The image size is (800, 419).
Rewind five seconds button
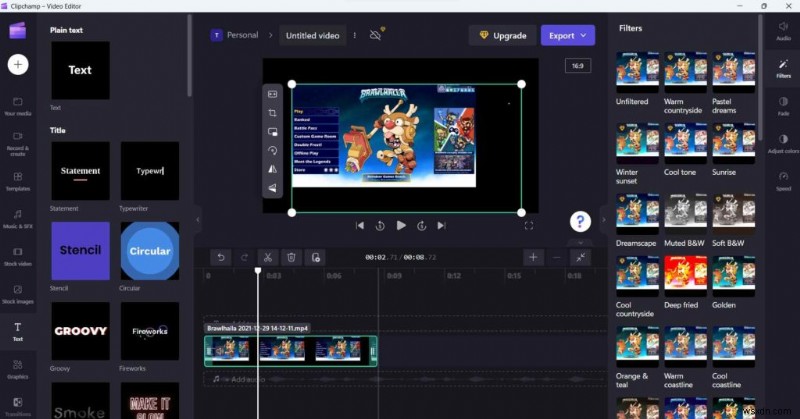click(380, 226)
